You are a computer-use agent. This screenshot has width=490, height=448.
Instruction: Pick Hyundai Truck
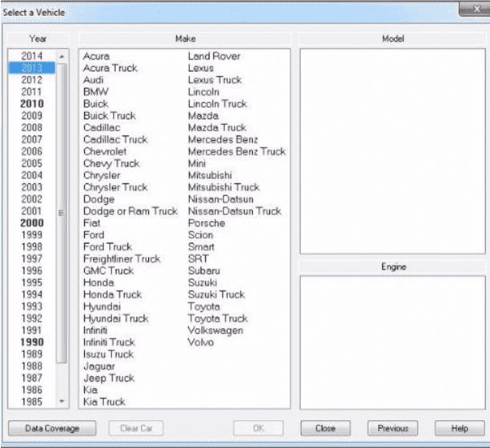click(x=115, y=318)
